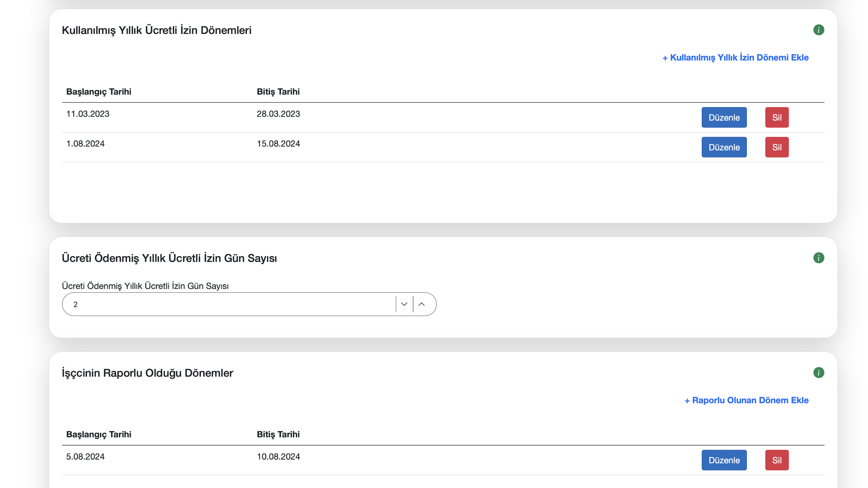Delete the 5.08.2024 sick report period

click(x=777, y=460)
